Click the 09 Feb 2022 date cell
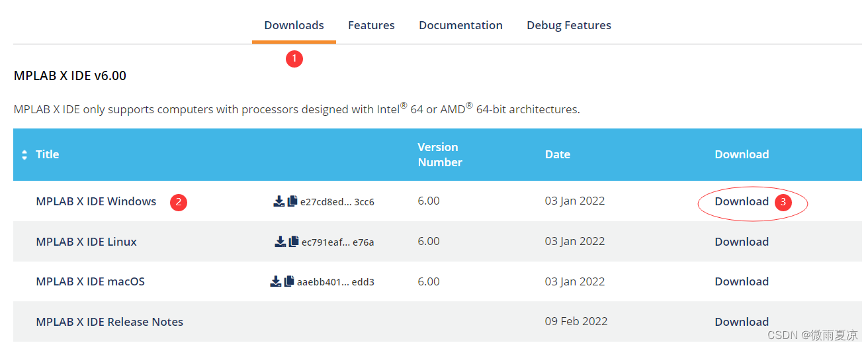 pos(576,321)
